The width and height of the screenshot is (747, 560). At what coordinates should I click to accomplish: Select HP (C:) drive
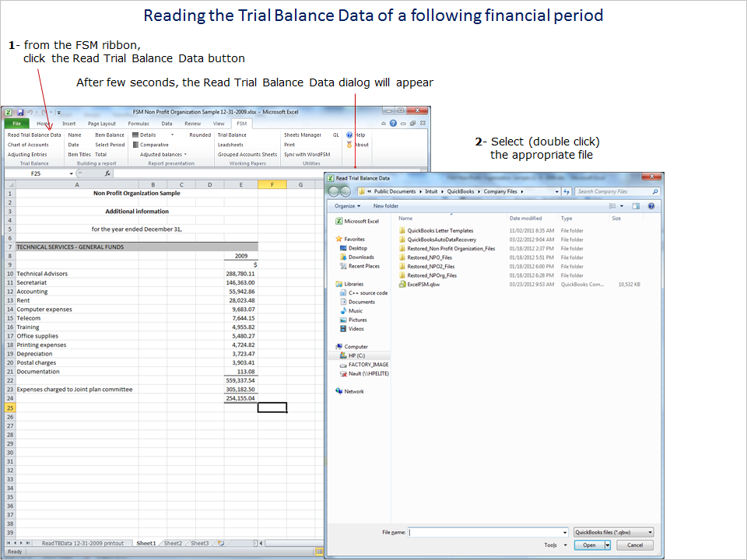coord(352,355)
